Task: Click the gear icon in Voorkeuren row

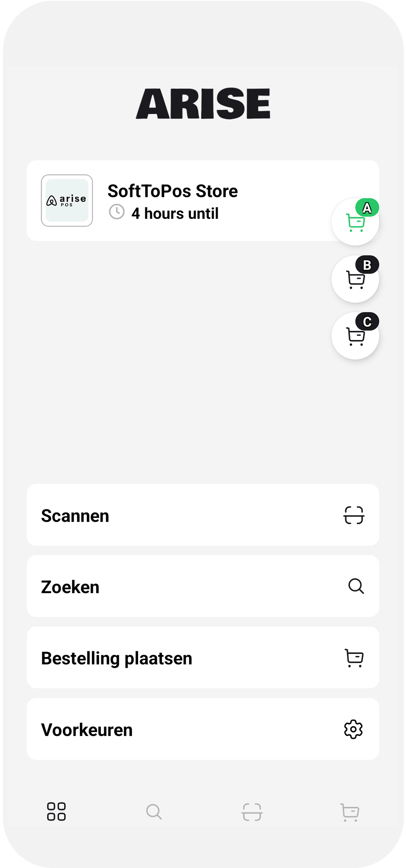Action: tap(354, 729)
